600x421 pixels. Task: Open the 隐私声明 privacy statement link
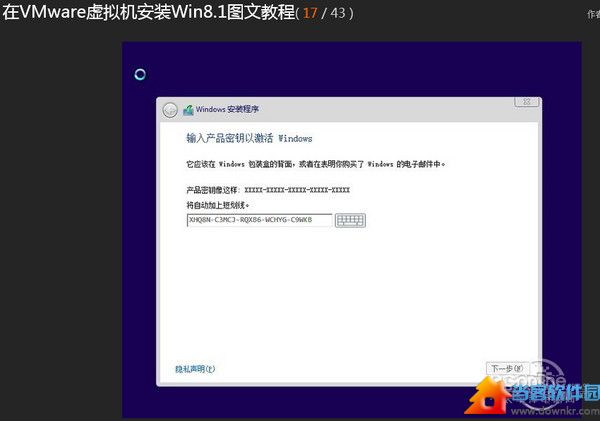[x=195, y=369]
